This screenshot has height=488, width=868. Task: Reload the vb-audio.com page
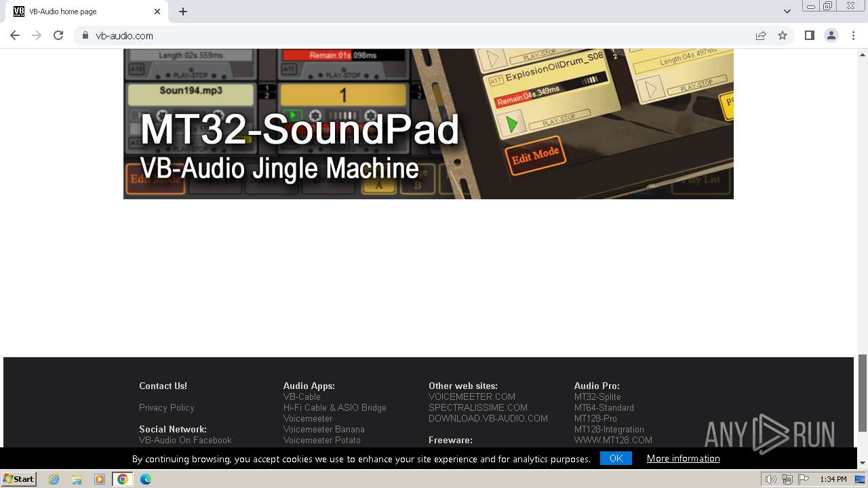58,35
